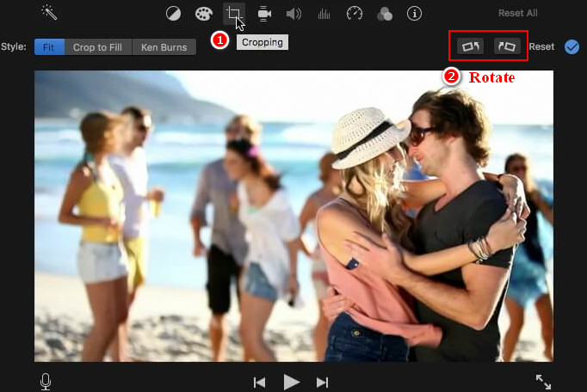This screenshot has height=392, width=587.
Task: Open the stabilization camera tool
Action: (x=264, y=14)
